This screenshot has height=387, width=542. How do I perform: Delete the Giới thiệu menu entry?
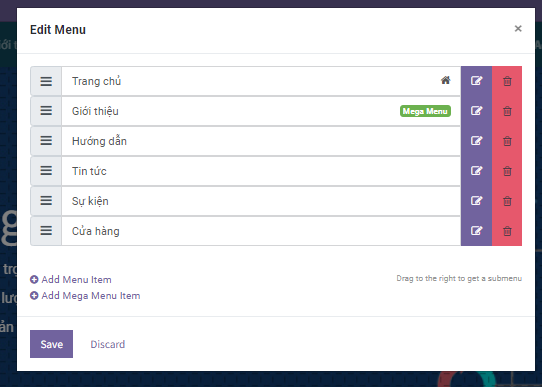pyautogui.click(x=507, y=111)
